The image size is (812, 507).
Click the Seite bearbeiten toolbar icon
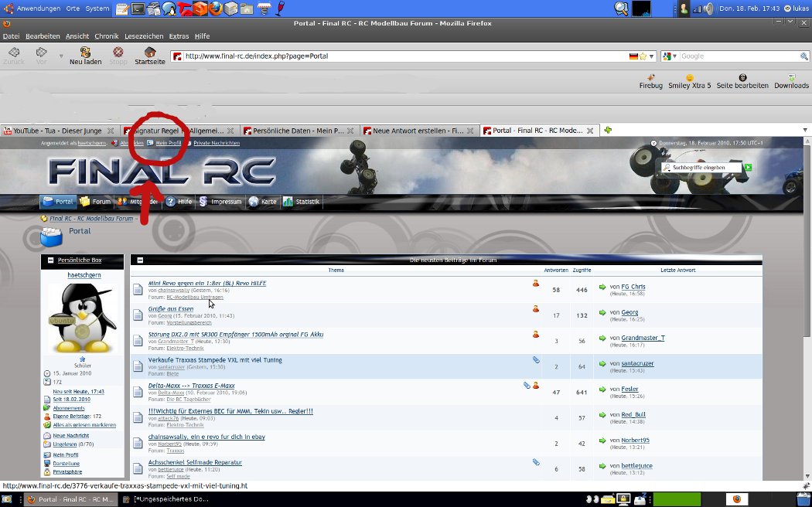click(x=742, y=78)
